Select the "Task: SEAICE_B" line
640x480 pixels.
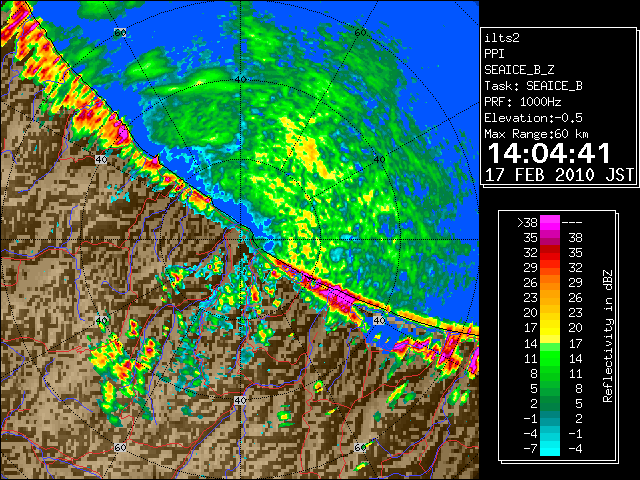(533, 86)
